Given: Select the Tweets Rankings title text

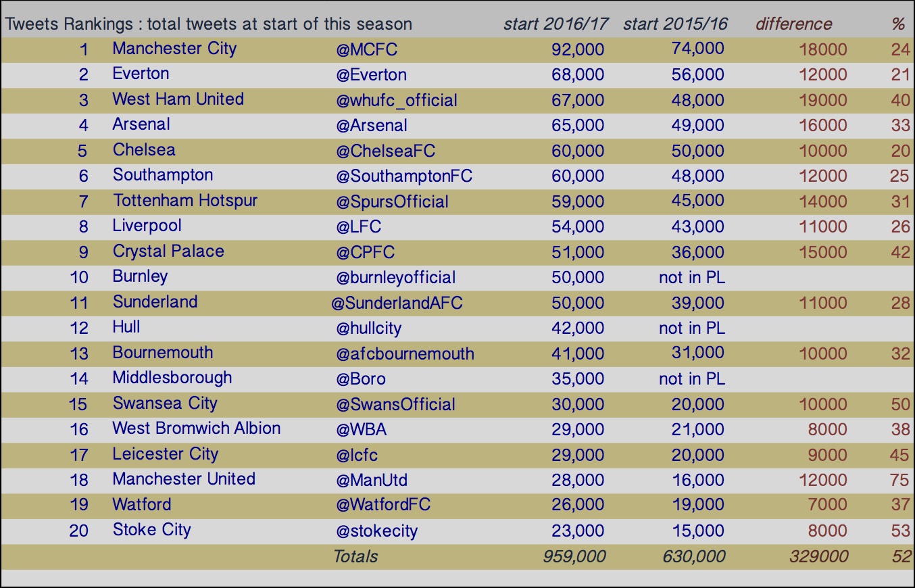Looking at the screenshot, I should coord(209,24).
